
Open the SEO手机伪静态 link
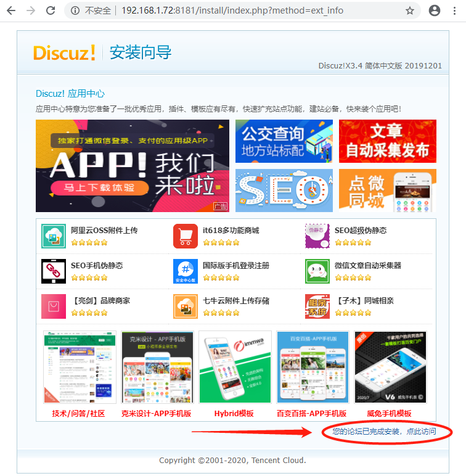[x=97, y=266]
